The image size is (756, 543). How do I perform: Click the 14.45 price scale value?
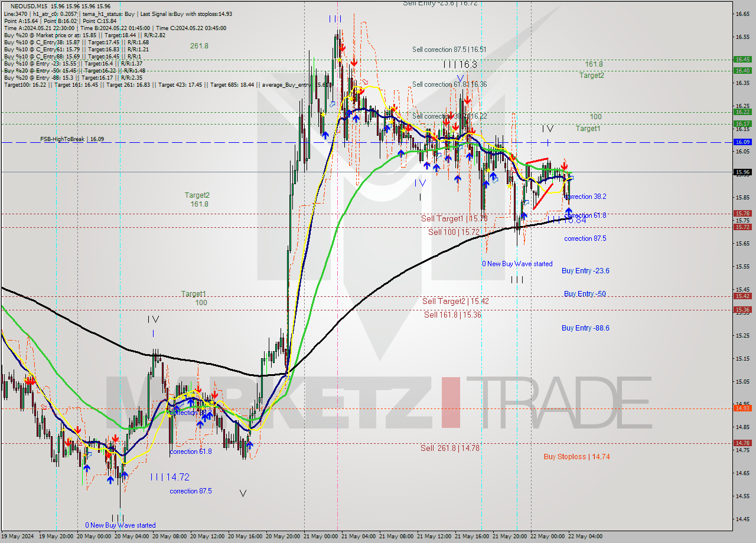(x=742, y=519)
